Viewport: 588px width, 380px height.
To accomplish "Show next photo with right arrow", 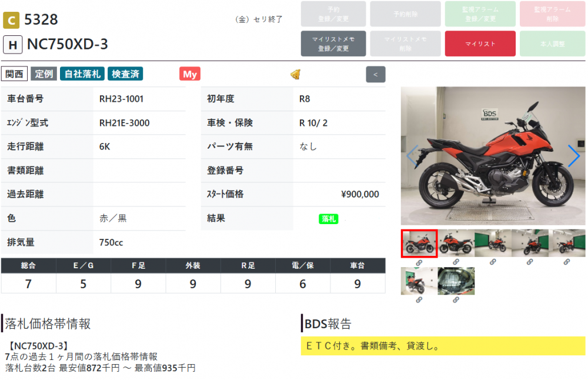I will pos(573,156).
